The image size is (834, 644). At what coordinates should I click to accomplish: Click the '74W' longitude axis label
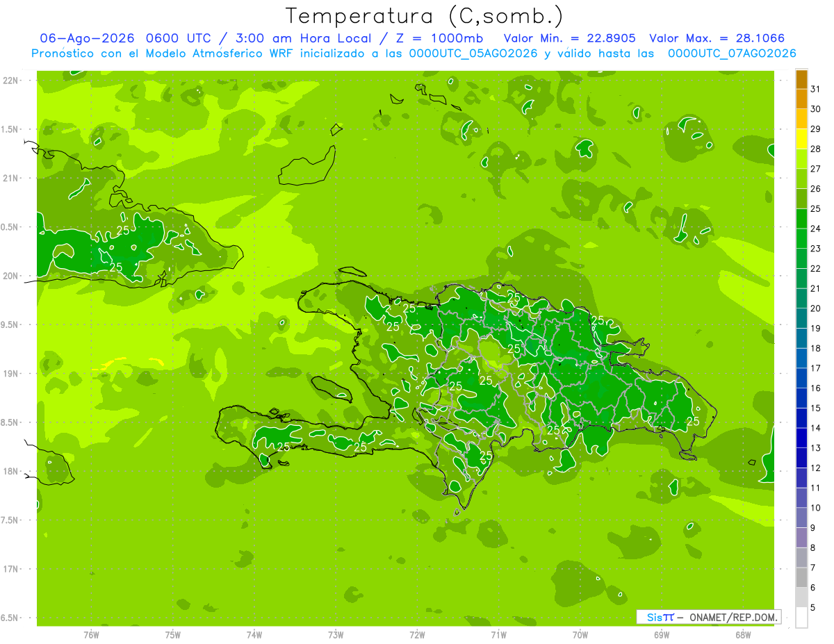(254, 635)
